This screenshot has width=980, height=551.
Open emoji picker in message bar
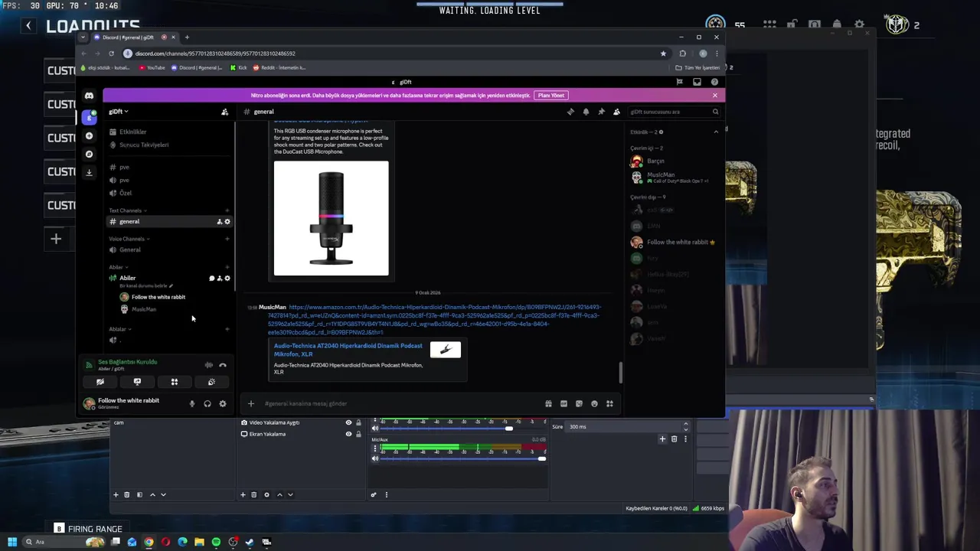(x=594, y=404)
